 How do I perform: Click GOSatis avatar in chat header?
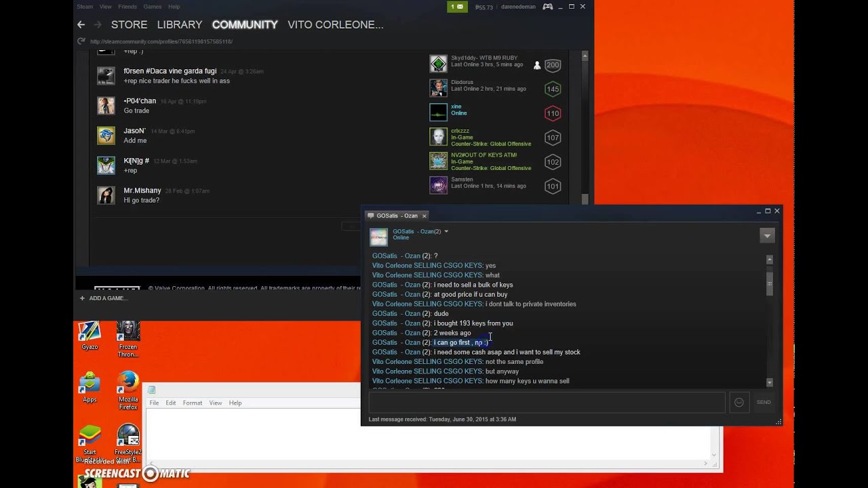pyautogui.click(x=378, y=237)
